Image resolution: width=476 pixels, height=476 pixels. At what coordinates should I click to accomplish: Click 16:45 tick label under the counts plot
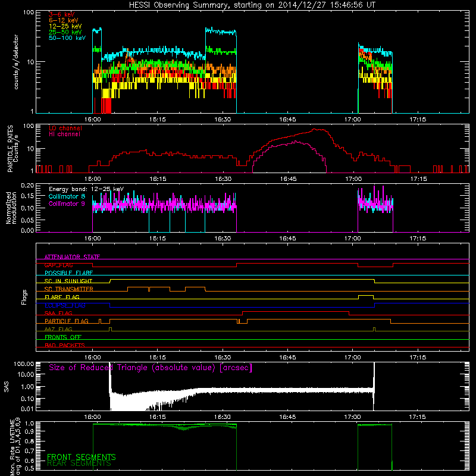(x=287, y=120)
